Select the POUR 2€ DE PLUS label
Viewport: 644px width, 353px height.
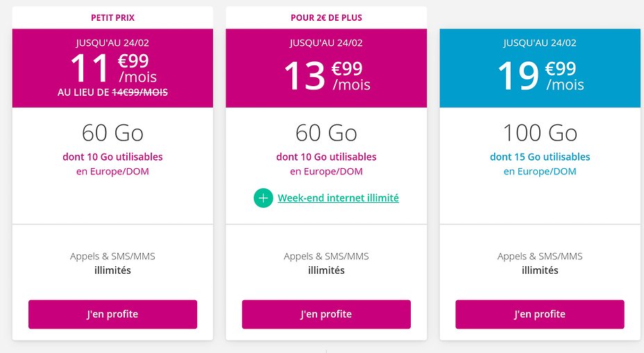pos(326,17)
